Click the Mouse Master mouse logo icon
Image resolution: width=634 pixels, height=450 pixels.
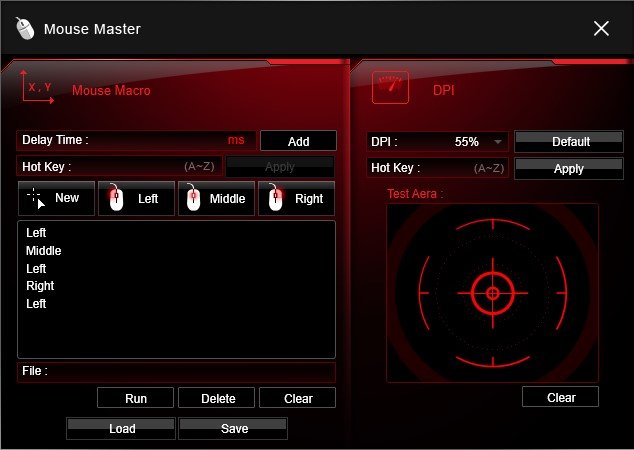coord(25,29)
